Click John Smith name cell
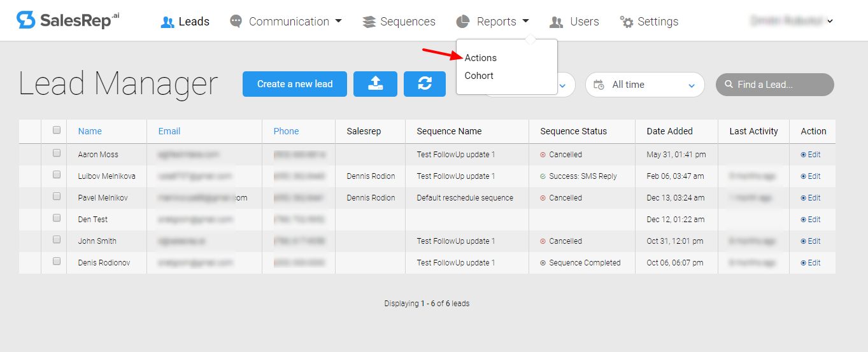This screenshot has height=352, width=868. (97, 241)
